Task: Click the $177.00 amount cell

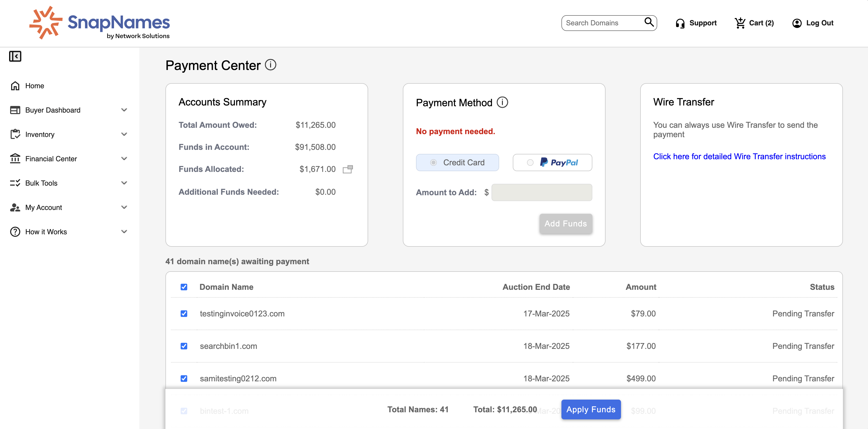Action: click(x=641, y=346)
